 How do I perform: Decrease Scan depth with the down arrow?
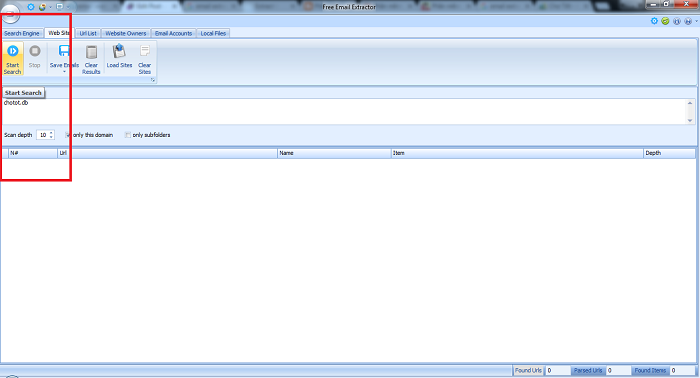[x=51, y=137]
